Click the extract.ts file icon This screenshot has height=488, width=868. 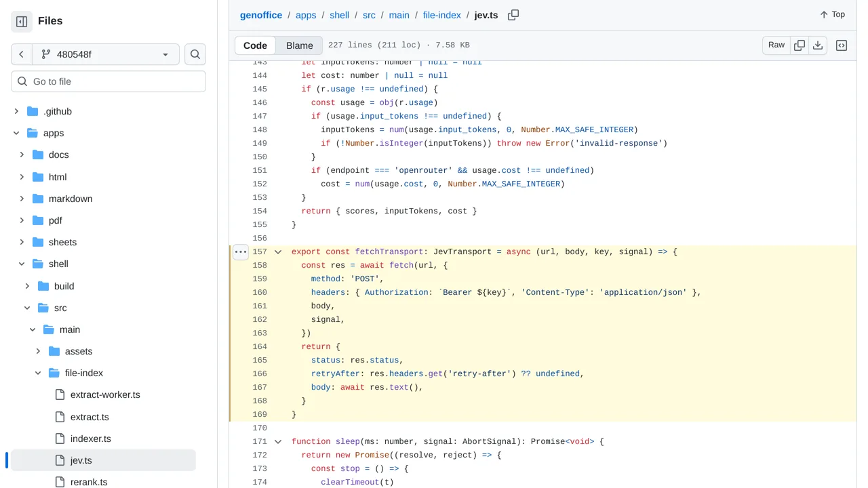60,417
